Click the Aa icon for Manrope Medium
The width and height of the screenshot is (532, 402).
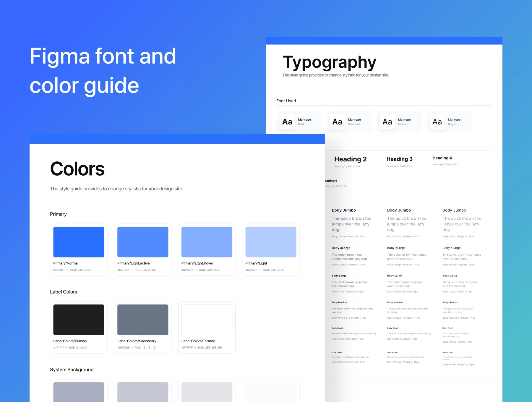pos(387,122)
